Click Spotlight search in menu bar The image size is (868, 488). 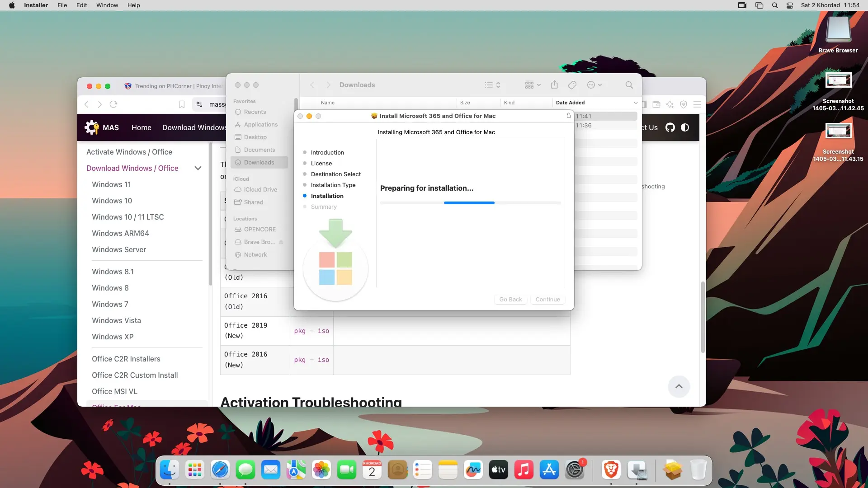[x=775, y=5]
